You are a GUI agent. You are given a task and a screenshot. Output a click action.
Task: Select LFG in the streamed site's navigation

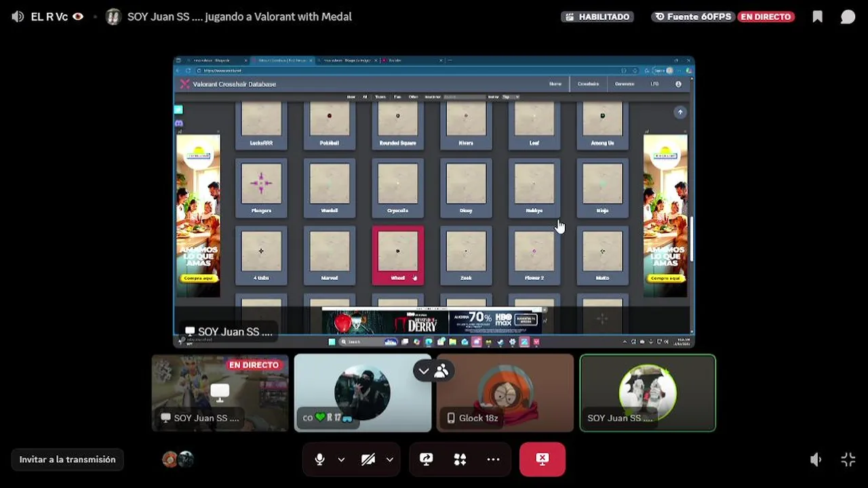coord(654,84)
